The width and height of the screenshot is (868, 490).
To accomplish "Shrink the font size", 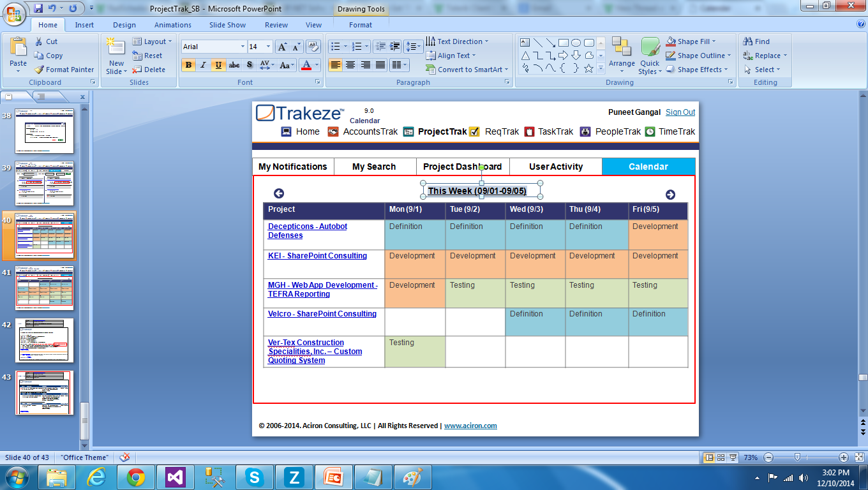I will (296, 47).
